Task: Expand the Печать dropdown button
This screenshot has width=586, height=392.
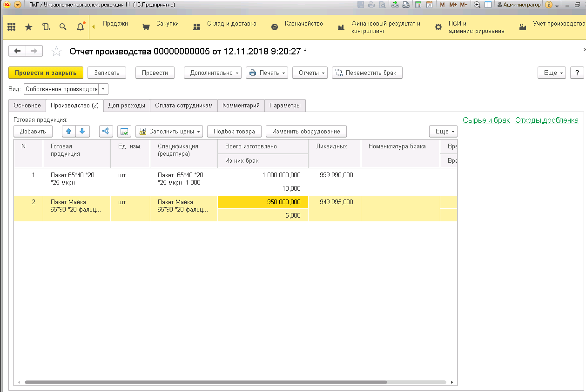Action: point(267,73)
